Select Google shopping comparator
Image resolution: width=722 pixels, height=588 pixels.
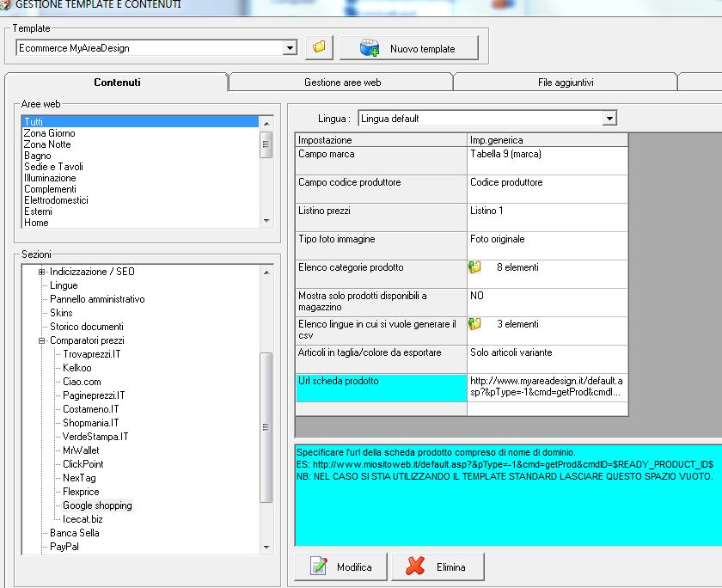[97, 505]
